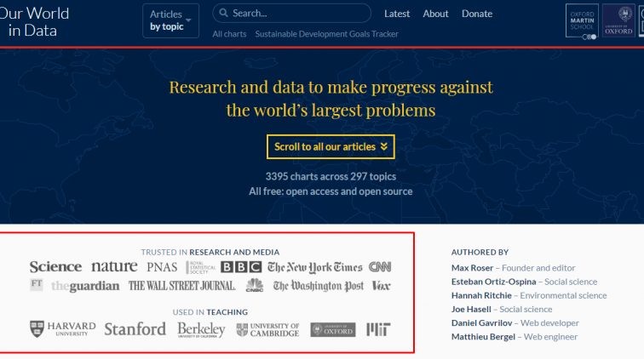644x359 pixels.
Task: Open Esteban Ortiz-Ospina author link
Action: (494, 282)
